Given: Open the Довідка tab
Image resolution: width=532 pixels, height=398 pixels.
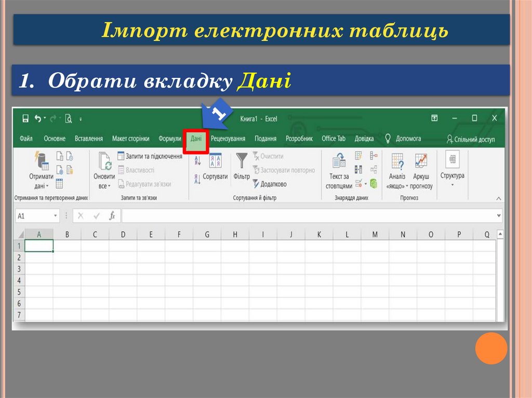Looking at the screenshot, I should pos(364,139).
